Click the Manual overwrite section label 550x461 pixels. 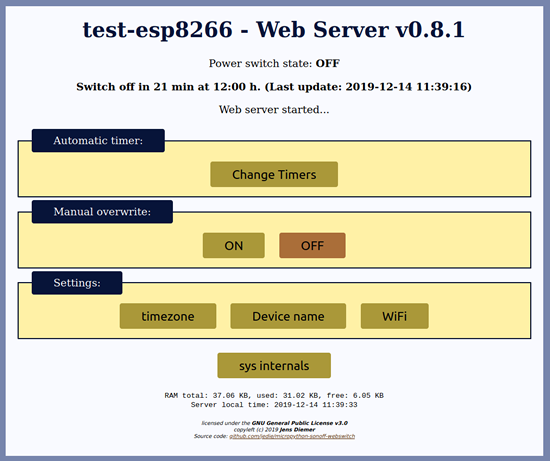pos(102,212)
